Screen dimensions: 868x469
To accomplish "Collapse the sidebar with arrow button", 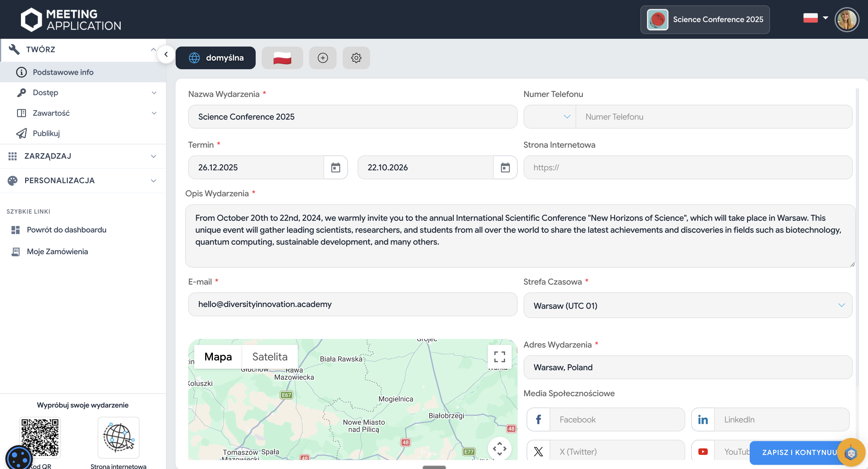I will coord(166,54).
